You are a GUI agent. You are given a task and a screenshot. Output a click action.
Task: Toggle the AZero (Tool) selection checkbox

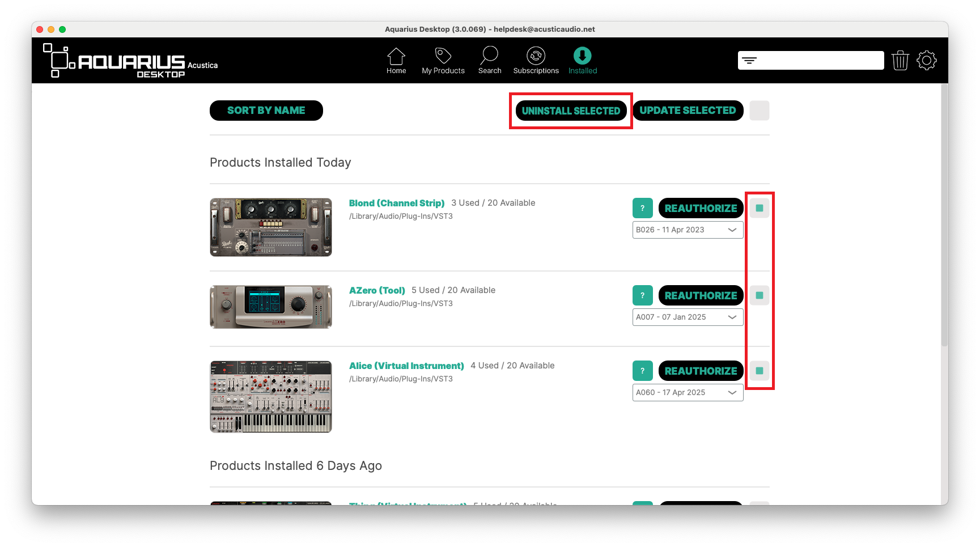pos(760,295)
